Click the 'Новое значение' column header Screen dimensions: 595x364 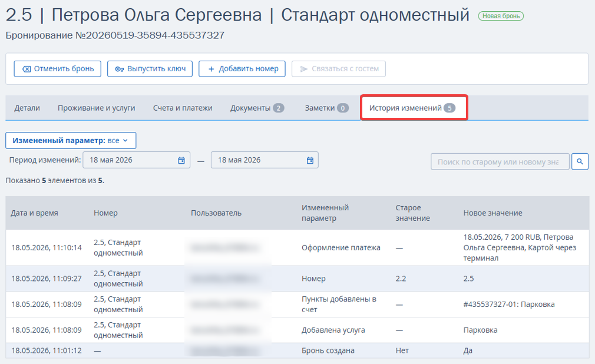492,213
